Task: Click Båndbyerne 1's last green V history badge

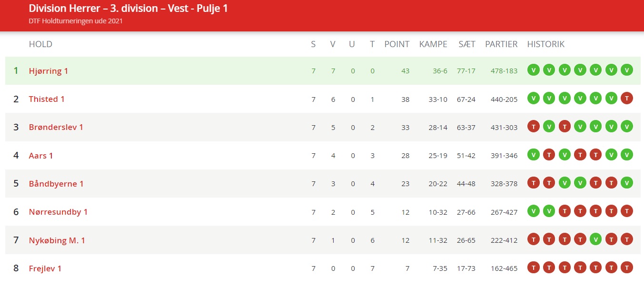Action: (627, 183)
